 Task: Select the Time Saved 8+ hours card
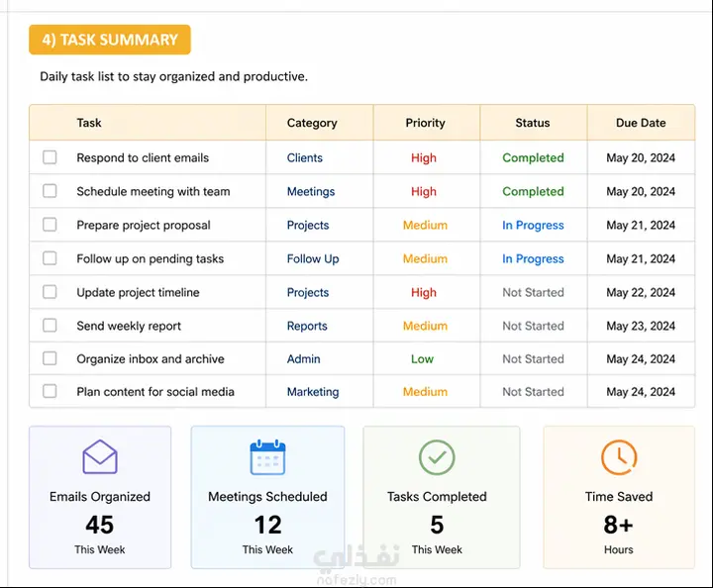pyautogui.click(x=619, y=497)
